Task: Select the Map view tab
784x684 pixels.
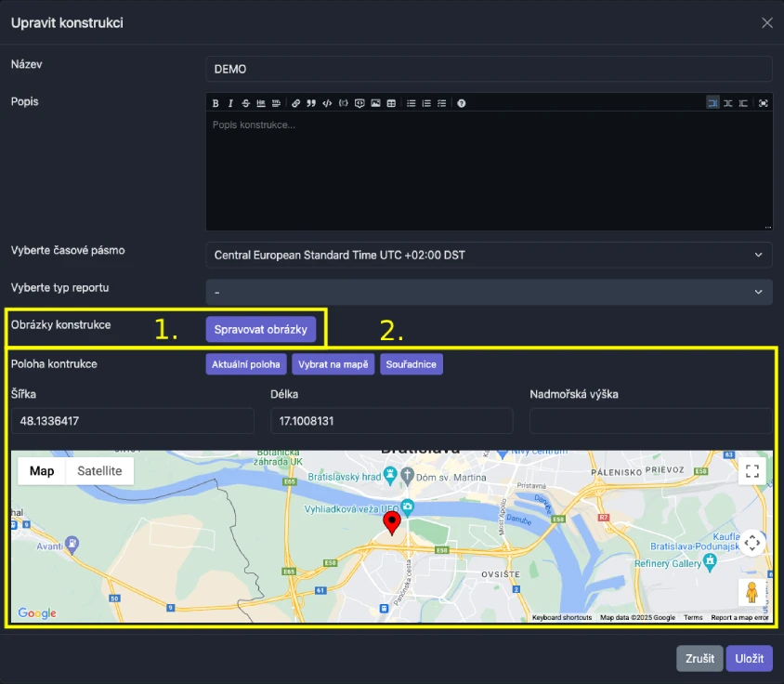Action: coord(42,471)
